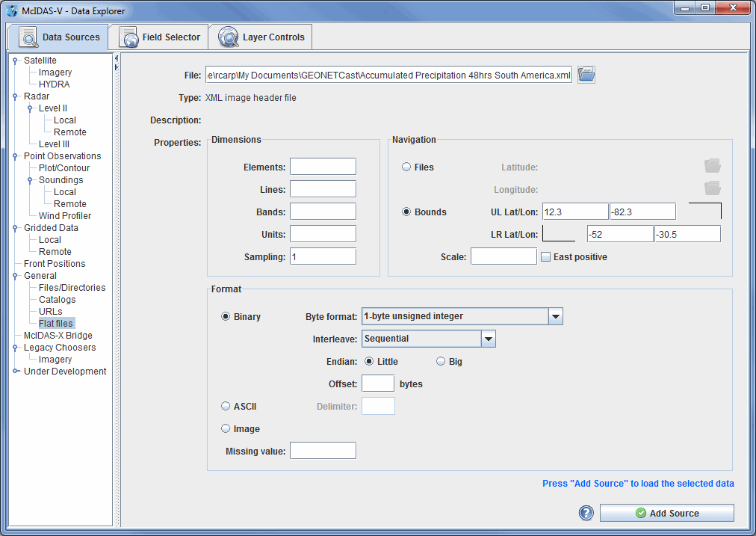
Task: Click the Missing value input field
Action: pos(323,451)
